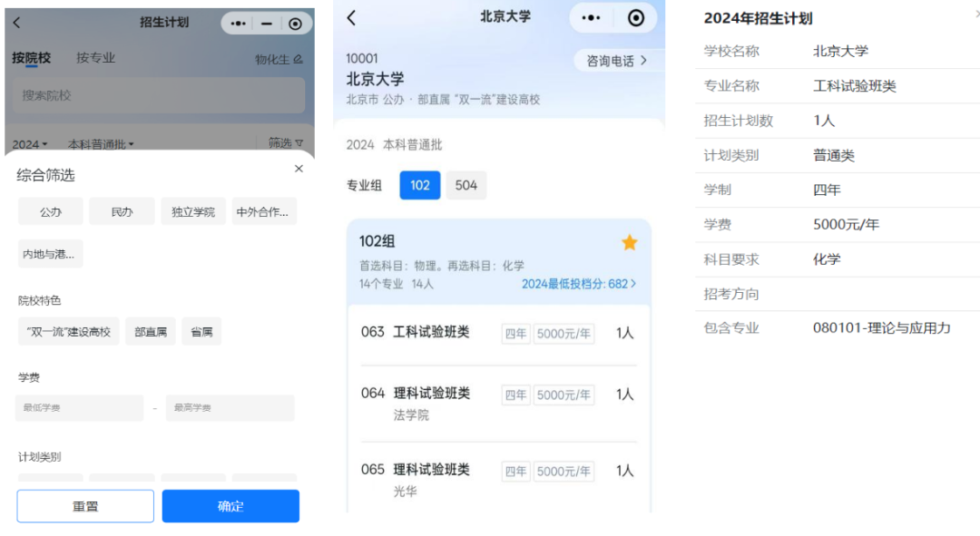Open three-dots menu in 北京大学 header
Image resolution: width=980 pixels, height=536 pixels.
591,18
